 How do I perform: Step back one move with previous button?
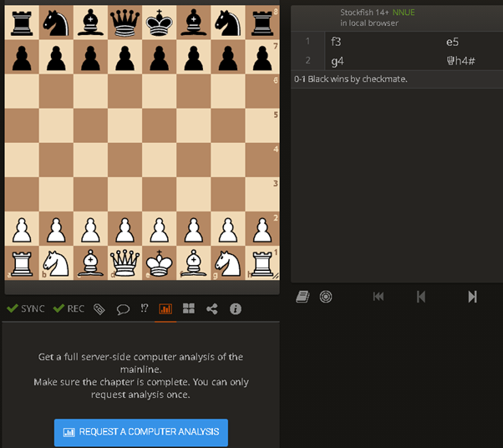(421, 297)
